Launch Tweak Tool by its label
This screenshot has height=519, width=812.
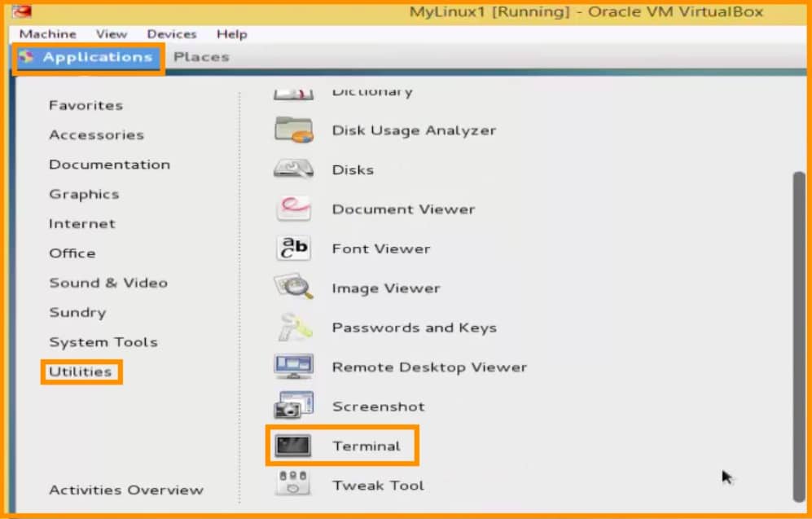point(378,486)
